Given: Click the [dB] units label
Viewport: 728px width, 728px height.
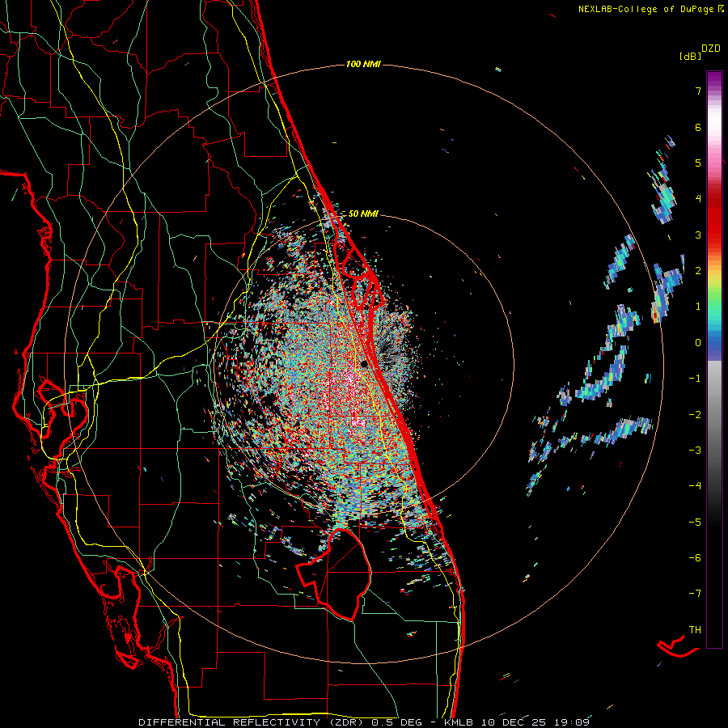Looking at the screenshot, I should click(x=691, y=56).
